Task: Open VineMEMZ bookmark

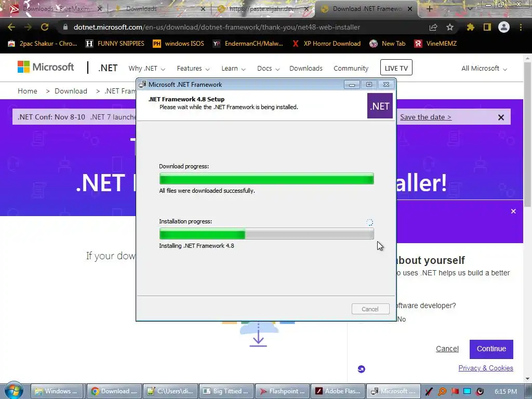Action: [435, 44]
